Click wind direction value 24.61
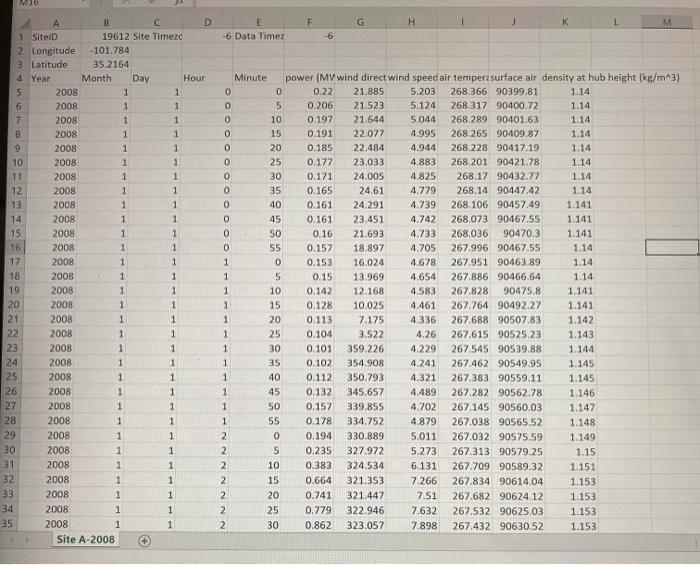The width and height of the screenshot is (700, 565). 360,191
